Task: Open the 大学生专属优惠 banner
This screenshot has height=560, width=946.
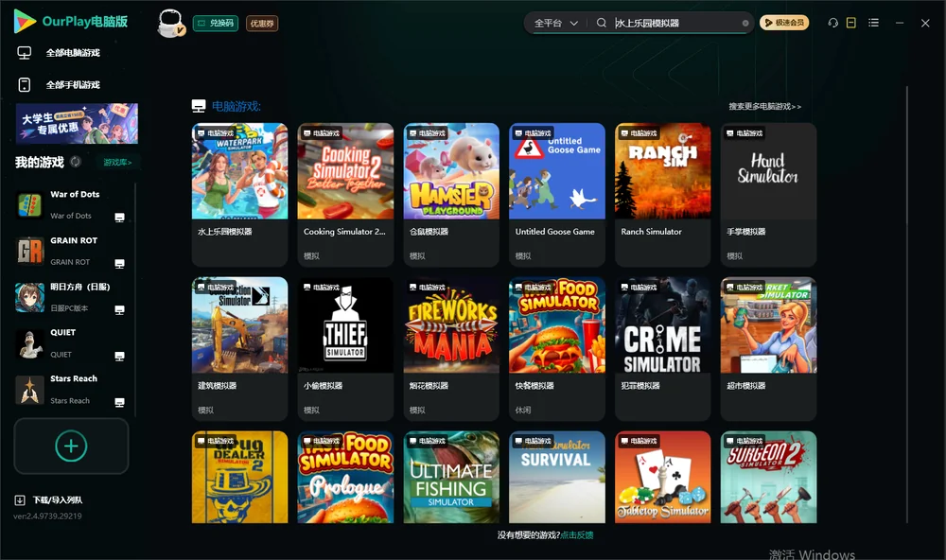Action: click(77, 123)
